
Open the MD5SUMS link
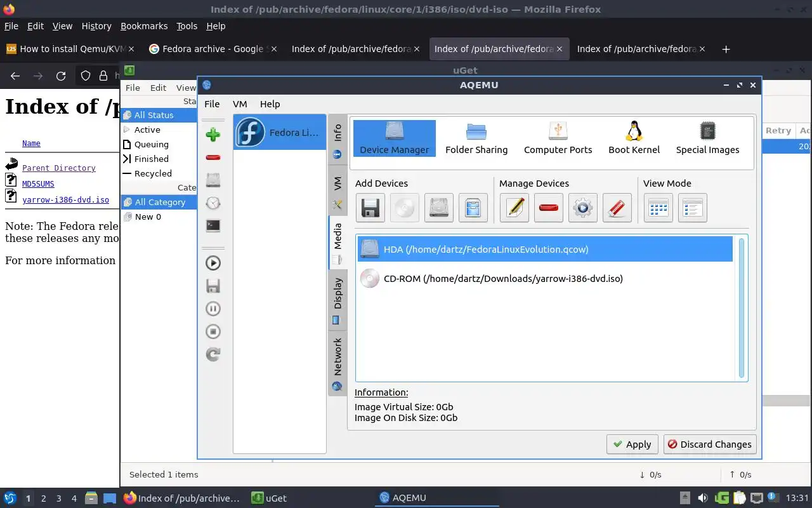click(x=38, y=184)
